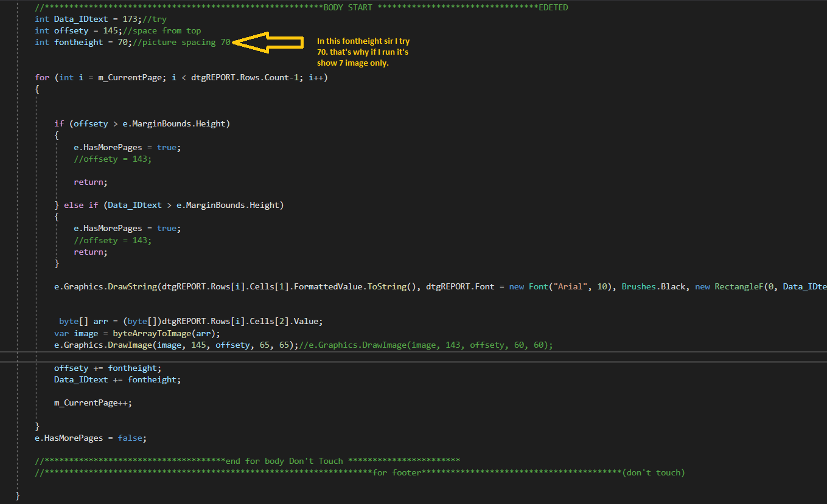
Task: Click the 'int offsety = 145;' declaration
Action: (x=78, y=30)
